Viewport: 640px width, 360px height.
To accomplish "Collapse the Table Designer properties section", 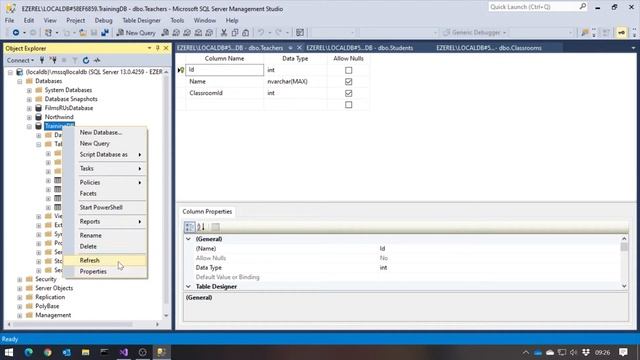I will pos(188,287).
